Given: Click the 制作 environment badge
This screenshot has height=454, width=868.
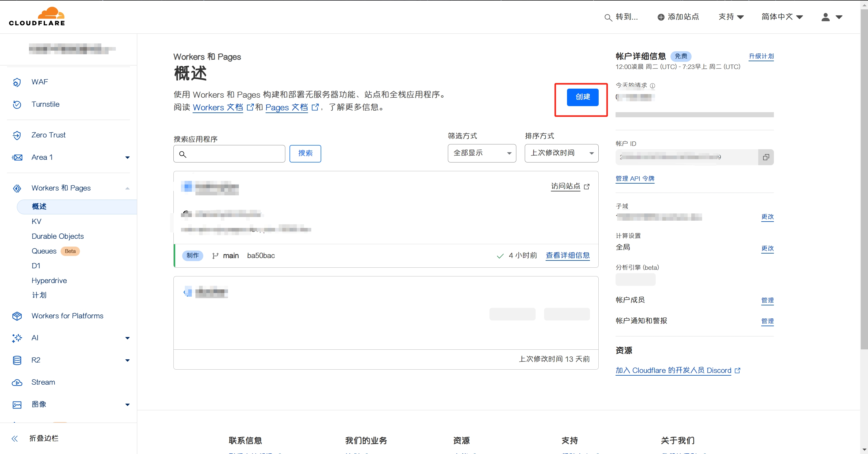Looking at the screenshot, I should [x=192, y=256].
